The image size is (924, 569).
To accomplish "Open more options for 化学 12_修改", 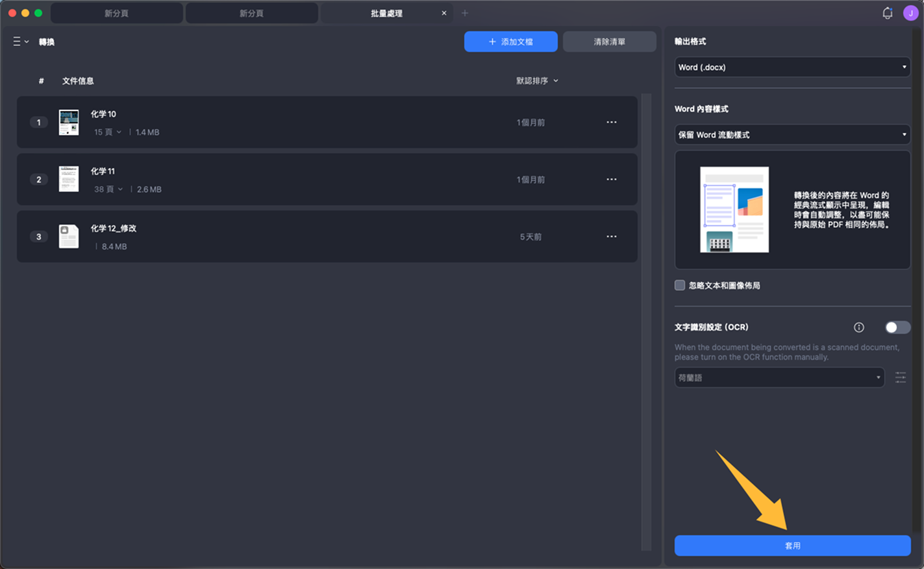I will click(x=612, y=236).
